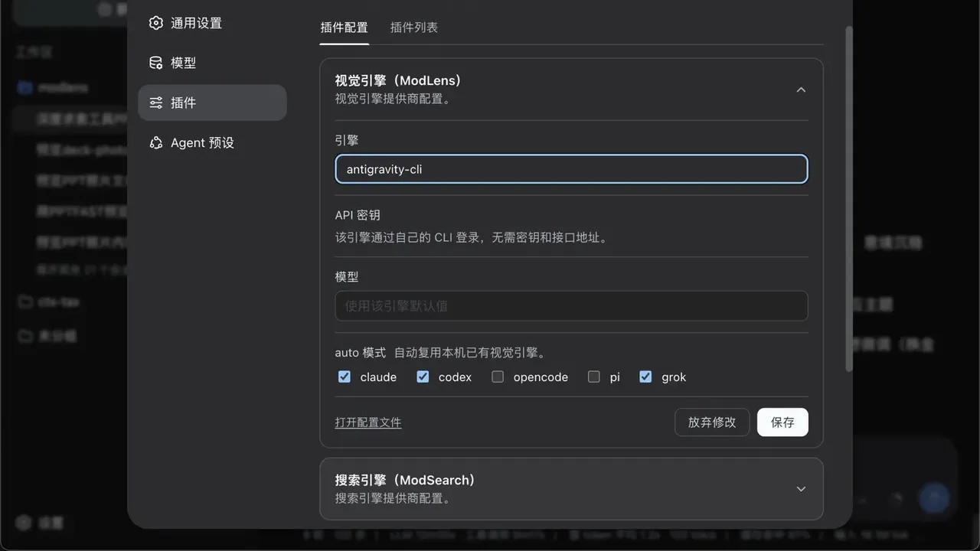Viewport: 980px width, 551px height.
Task: Click the text "自动复用本机已有视觉引擎。"
Action: click(x=469, y=353)
